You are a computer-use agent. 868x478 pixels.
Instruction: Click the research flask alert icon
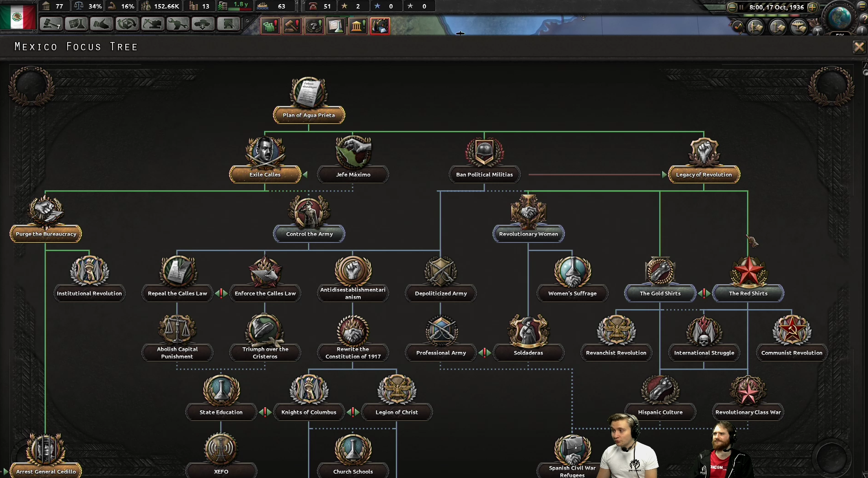[336, 26]
